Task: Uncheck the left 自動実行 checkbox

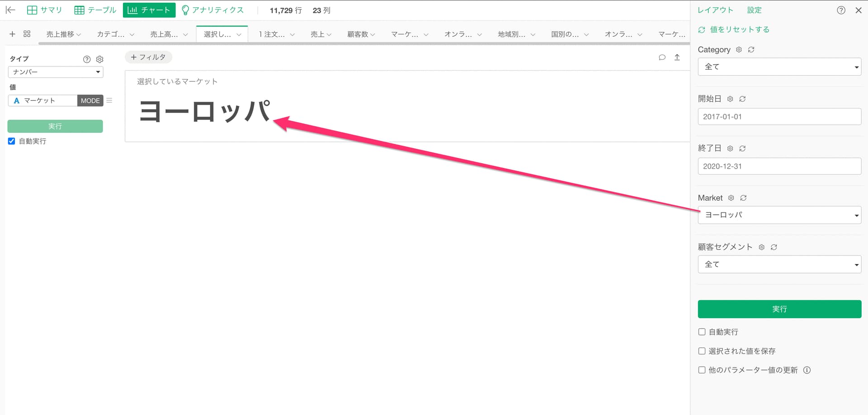Action: pyautogui.click(x=12, y=141)
